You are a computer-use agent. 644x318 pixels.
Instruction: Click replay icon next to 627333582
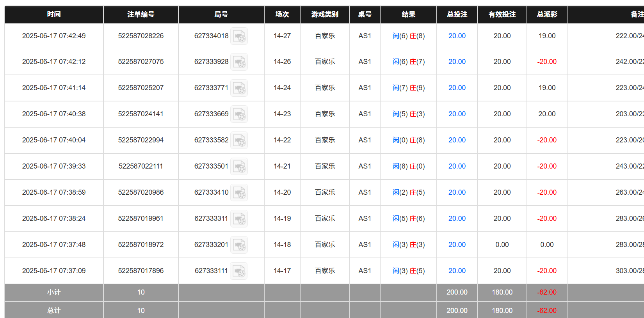click(239, 140)
